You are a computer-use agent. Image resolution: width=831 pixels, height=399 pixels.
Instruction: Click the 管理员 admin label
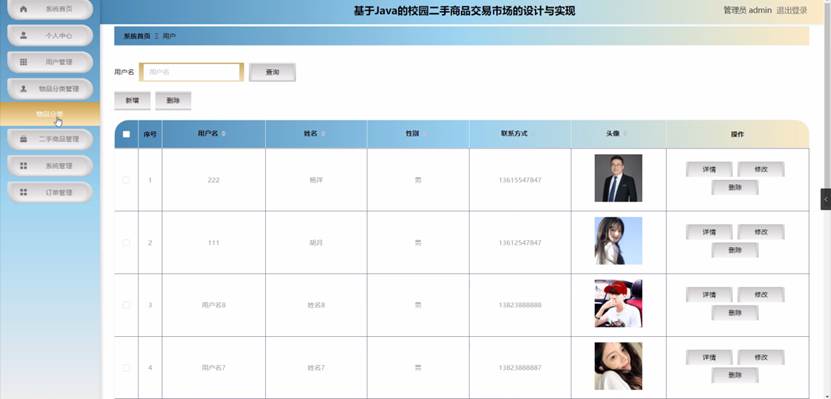point(747,10)
